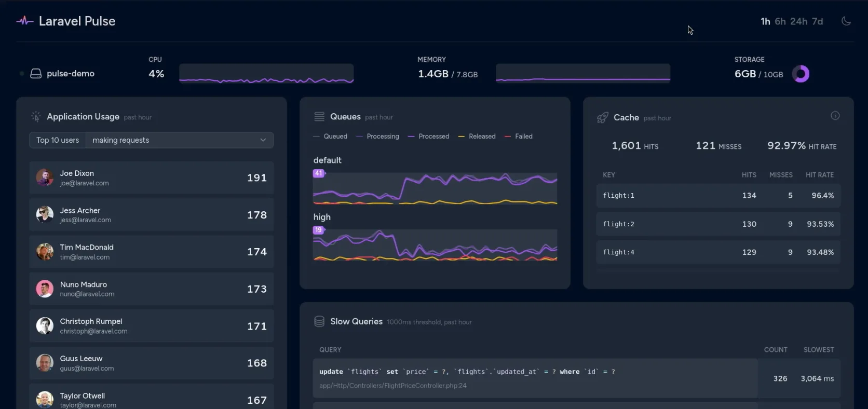
Task: Open the Cache info icon
Action: (x=835, y=116)
